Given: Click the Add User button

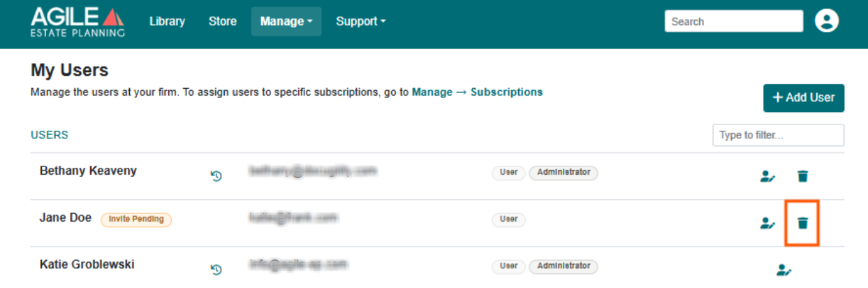Looking at the screenshot, I should tap(804, 98).
